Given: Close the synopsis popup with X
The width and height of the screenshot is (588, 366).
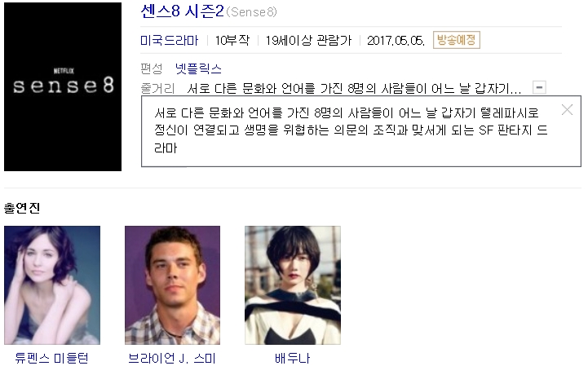Looking at the screenshot, I should (567, 110).
